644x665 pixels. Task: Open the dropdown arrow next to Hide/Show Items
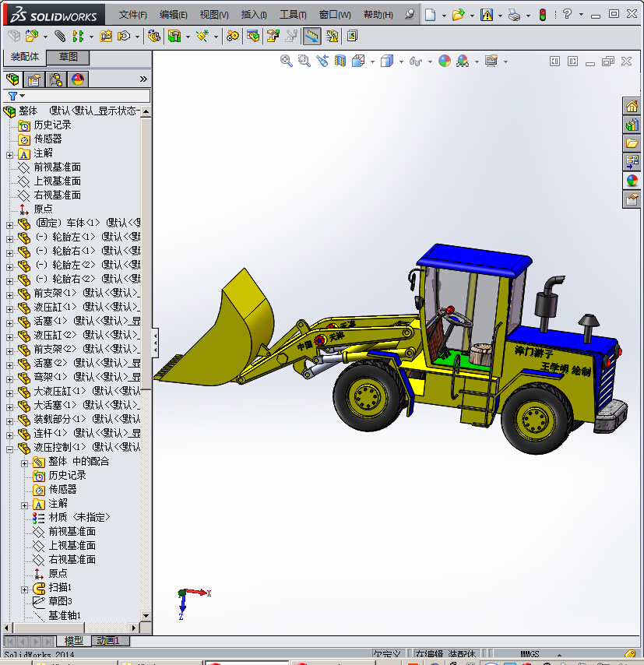coord(430,62)
